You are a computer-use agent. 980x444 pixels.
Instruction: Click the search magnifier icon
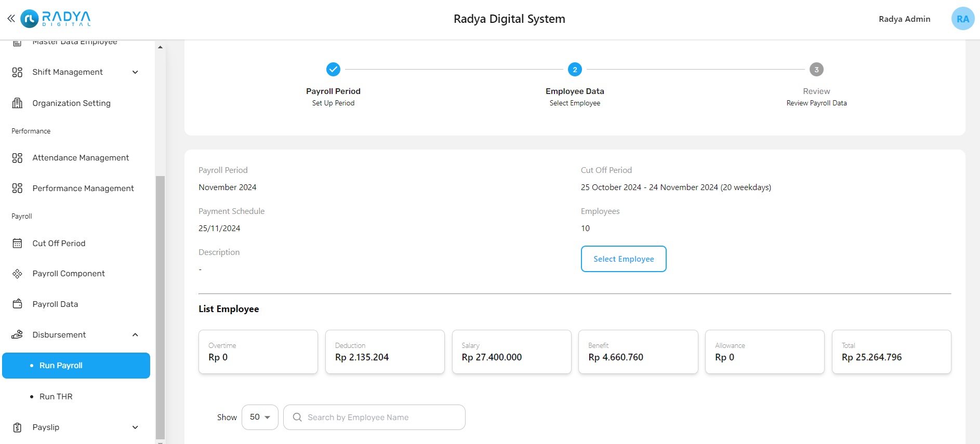(x=297, y=417)
